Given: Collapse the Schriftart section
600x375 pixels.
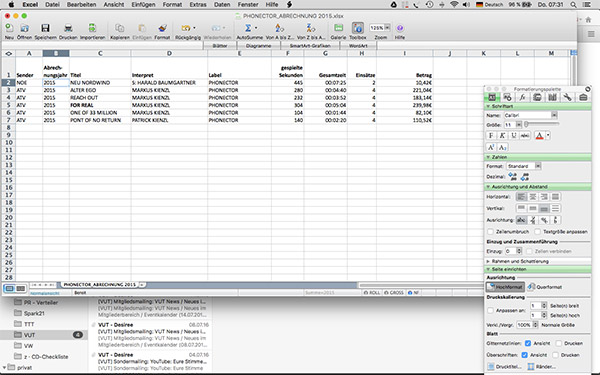Looking at the screenshot, I should [488, 106].
